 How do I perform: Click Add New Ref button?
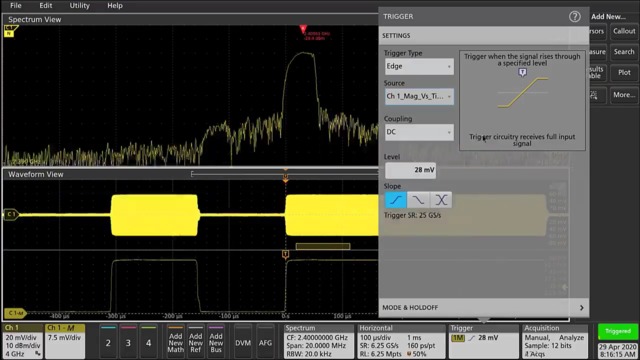tap(196, 342)
